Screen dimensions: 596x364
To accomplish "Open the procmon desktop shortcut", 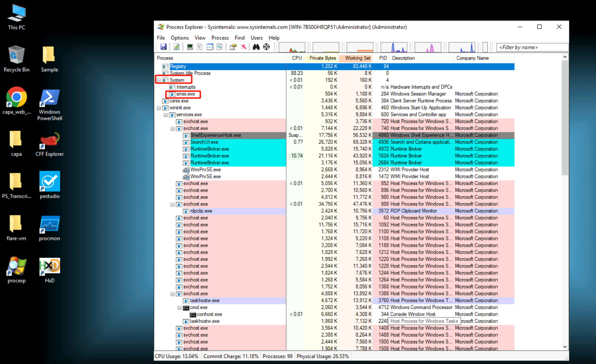I will click(49, 228).
